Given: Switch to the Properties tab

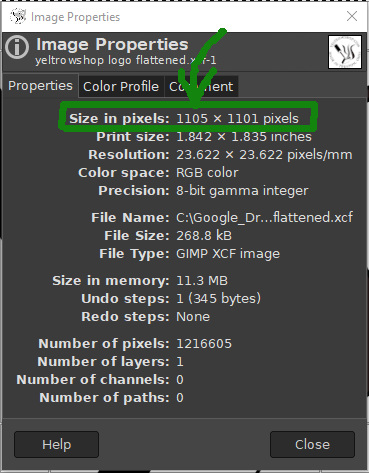Looking at the screenshot, I should (40, 86).
